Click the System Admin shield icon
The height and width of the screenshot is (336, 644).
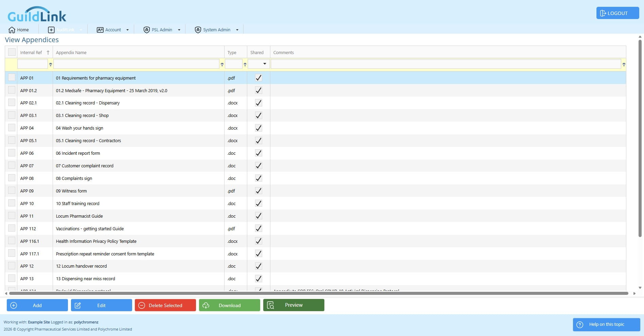[x=198, y=30]
